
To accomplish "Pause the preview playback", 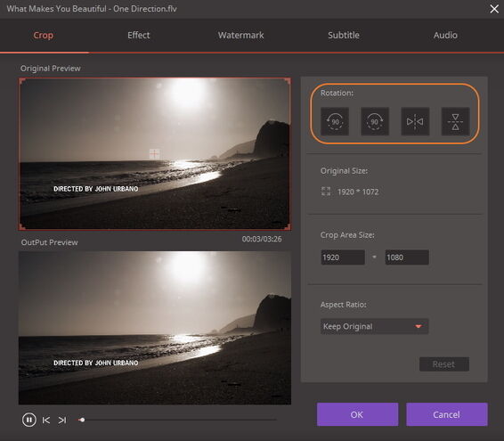I will coord(28,420).
